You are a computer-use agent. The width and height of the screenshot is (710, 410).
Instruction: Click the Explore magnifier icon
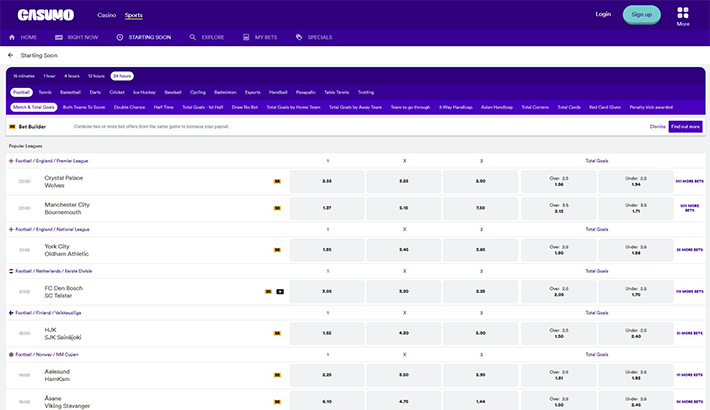coord(192,37)
